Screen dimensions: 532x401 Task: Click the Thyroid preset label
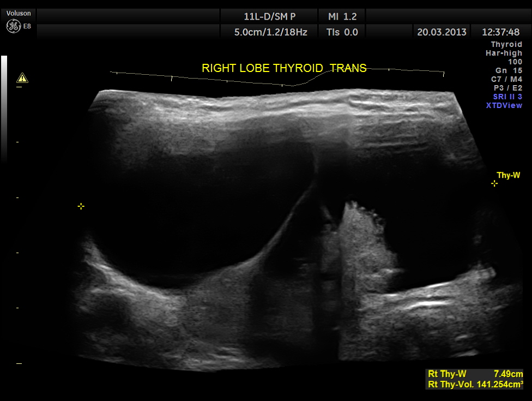pos(506,44)
